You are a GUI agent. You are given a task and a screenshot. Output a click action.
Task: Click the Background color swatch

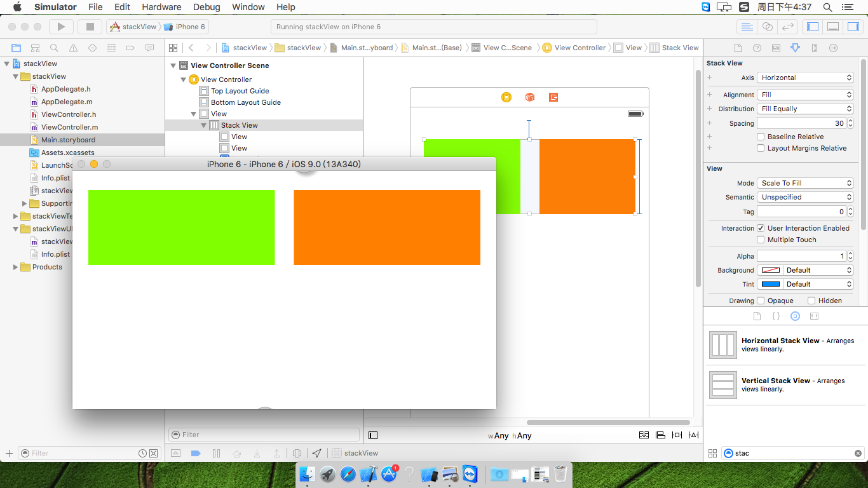click(770, 270)
